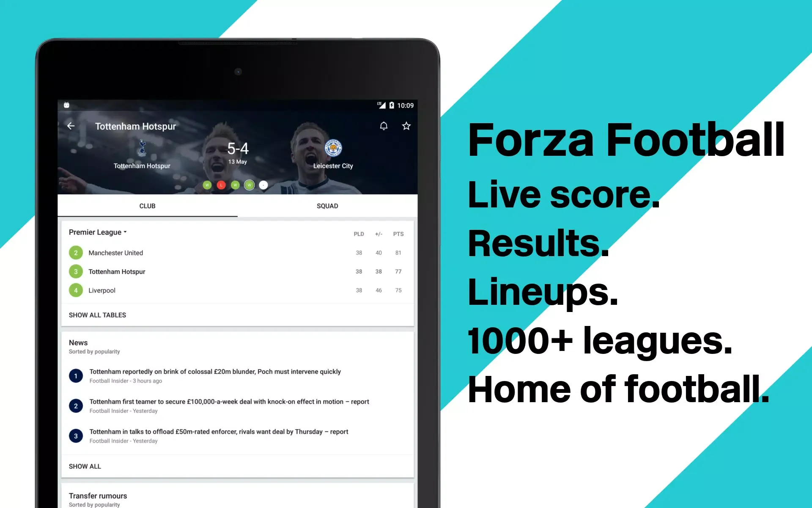Expand SHOW ALL TABLES section
The image size is (812, 508).
tap(98, 315)
